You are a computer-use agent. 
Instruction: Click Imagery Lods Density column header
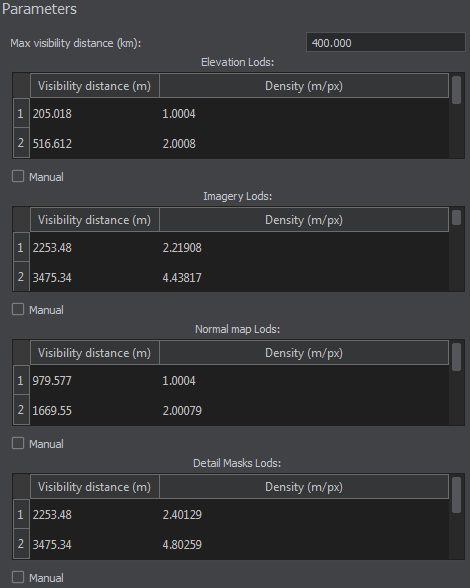304,220
